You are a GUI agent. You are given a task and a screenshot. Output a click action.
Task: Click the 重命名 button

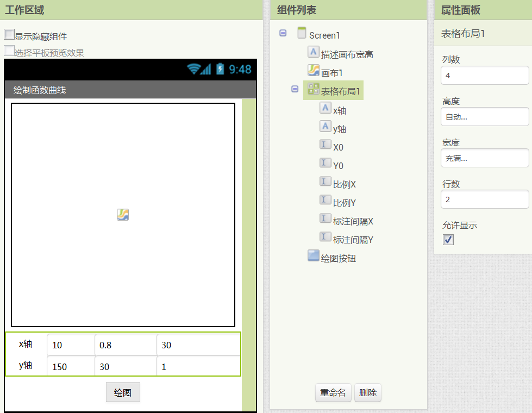[x=333, y=393]
